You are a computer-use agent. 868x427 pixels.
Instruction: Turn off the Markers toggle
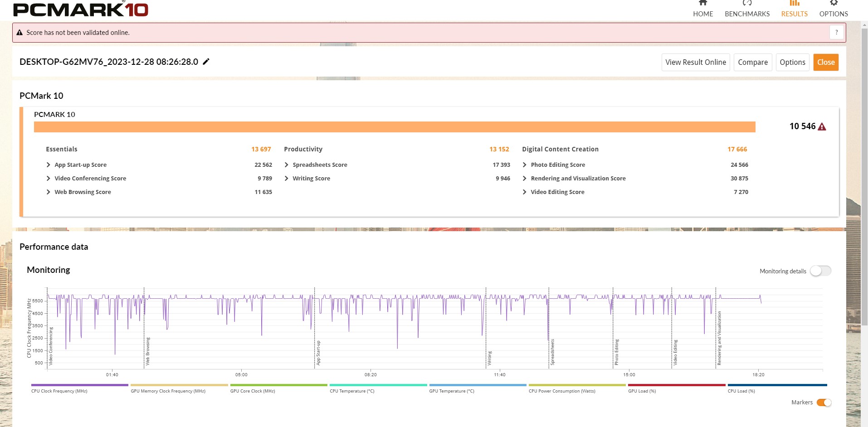[x=824, y=403]
